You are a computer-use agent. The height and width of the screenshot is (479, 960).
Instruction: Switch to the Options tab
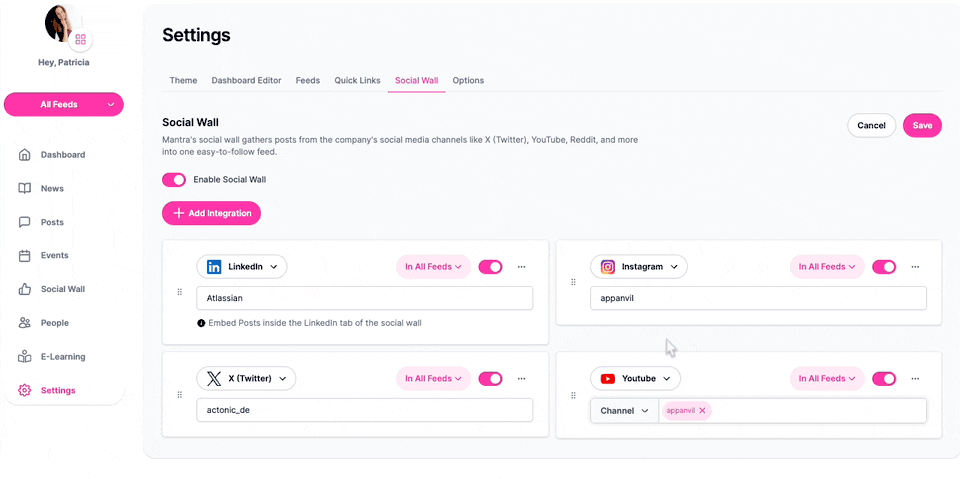coord(468,80)
